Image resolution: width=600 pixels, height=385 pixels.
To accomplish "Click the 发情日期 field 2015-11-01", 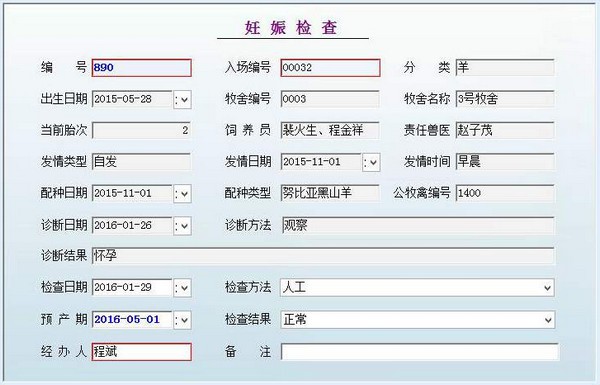I will [321, 162].
